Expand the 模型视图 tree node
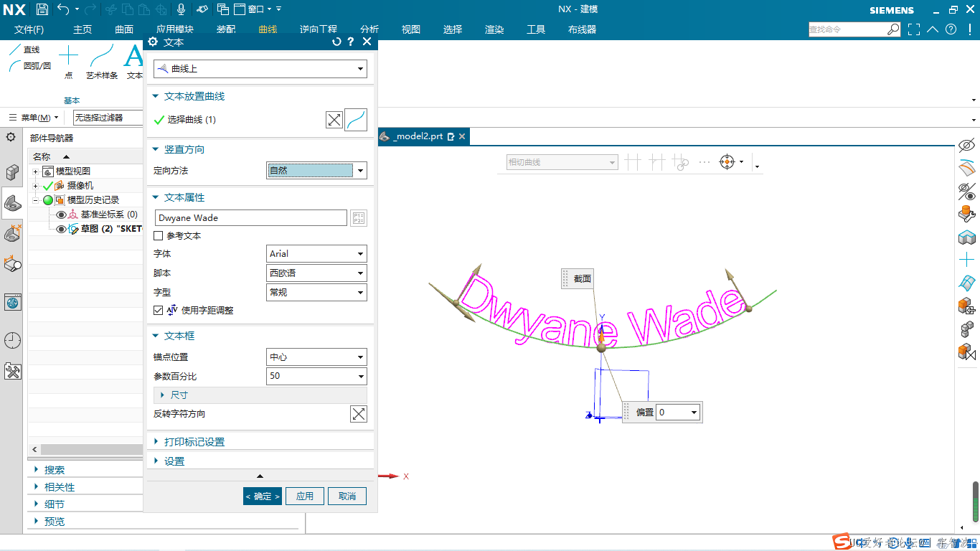 pos(35,171)
